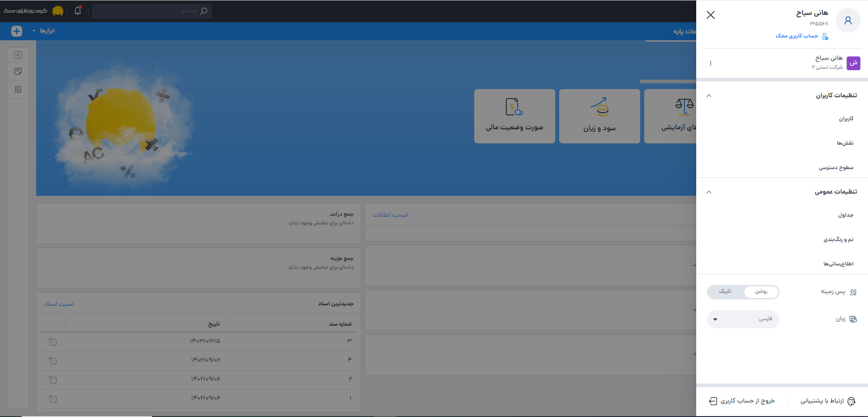
Task: Switch background to روشن light mode
Action: click(761, 292)
